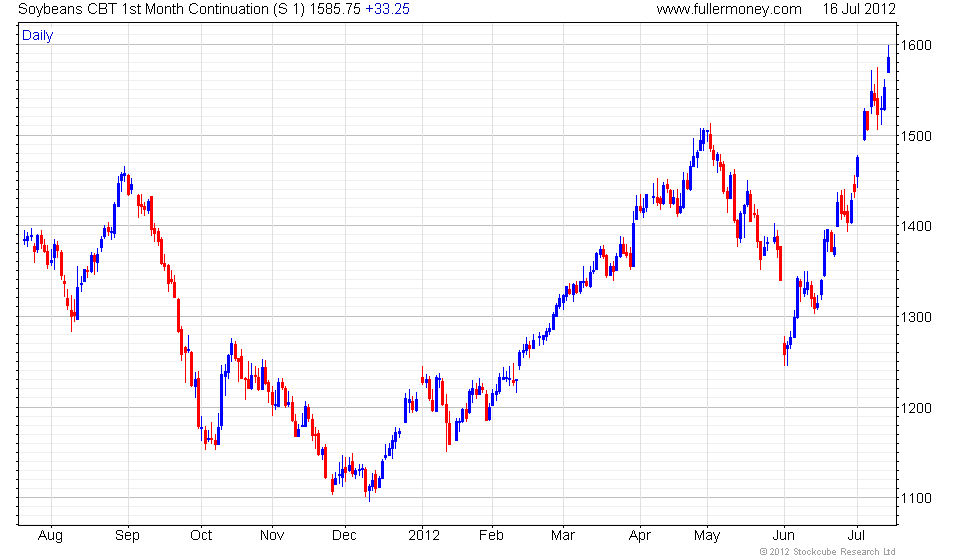Click the '(S 1)' ticker symbol in title

(x=289, y=9)
